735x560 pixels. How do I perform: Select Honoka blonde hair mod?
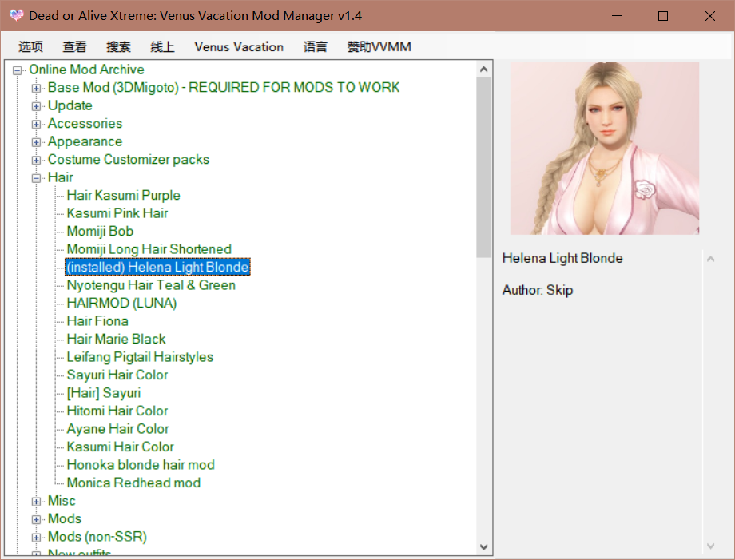pos(141,465)
